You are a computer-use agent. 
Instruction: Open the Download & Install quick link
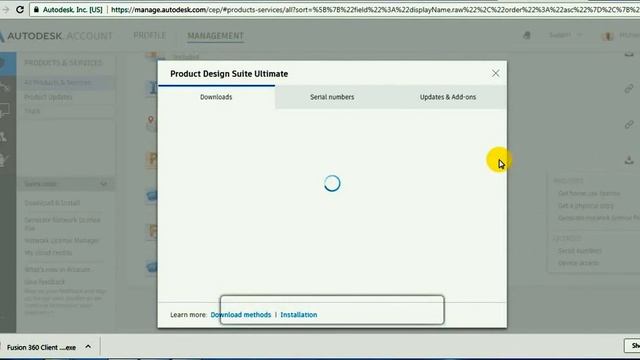click(x=52, y=203)
